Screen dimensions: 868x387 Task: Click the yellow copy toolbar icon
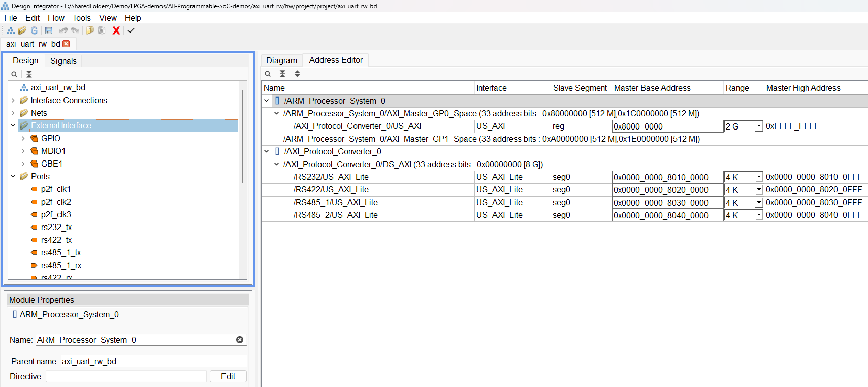[x=90, y=30]
